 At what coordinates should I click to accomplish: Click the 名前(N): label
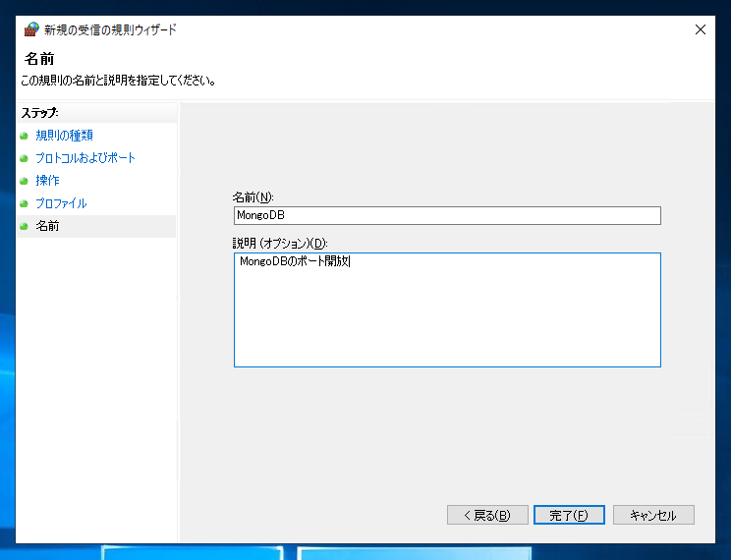[253, 197]
